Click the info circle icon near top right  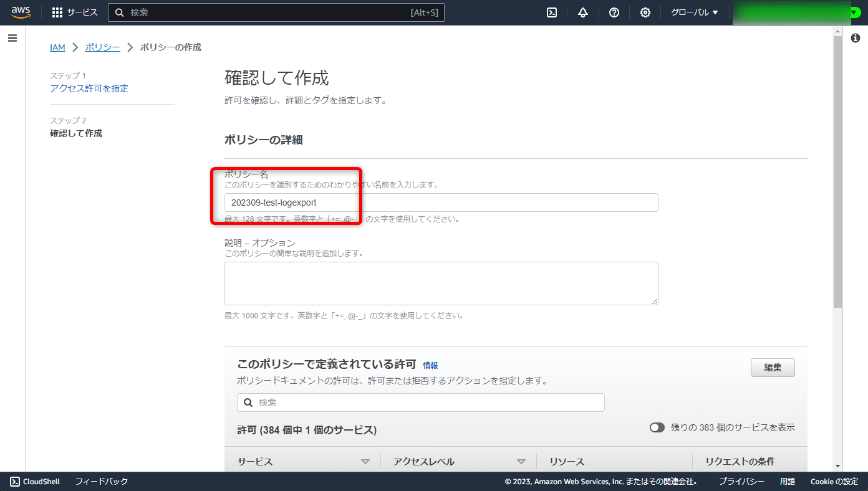click(x=855, y=38)
